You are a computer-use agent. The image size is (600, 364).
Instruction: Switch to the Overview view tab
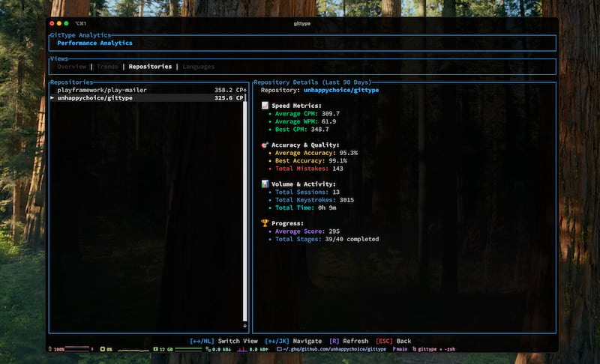click(x=72, y=67)
